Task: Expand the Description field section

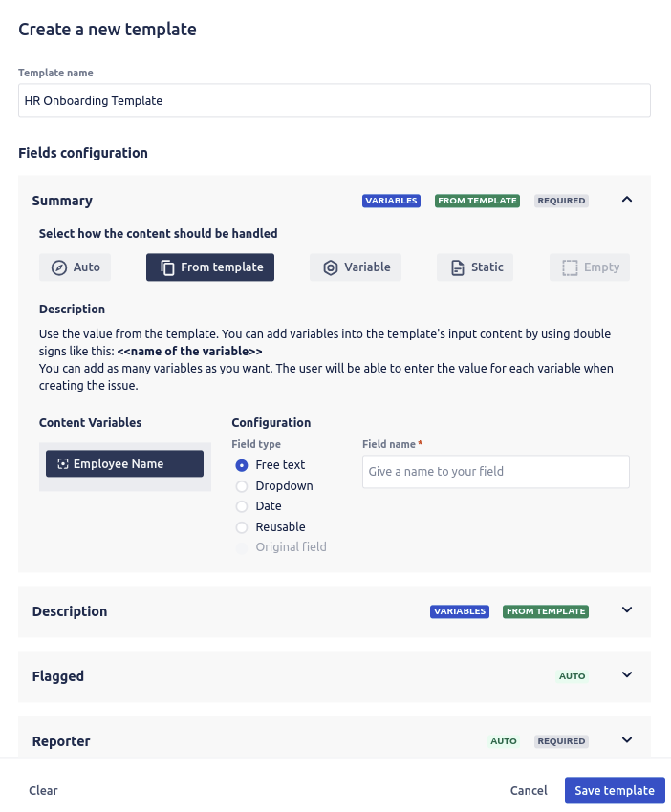Action: [x=627, y=610]
